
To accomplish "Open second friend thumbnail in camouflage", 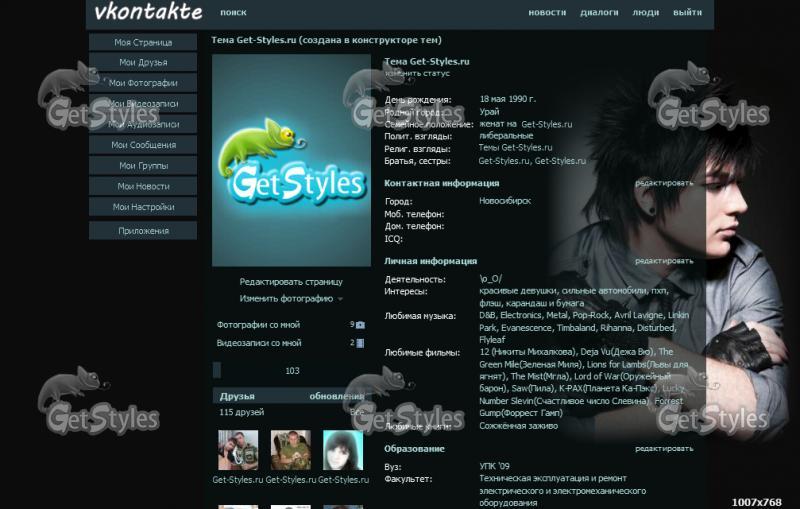I will pos(290,450).
